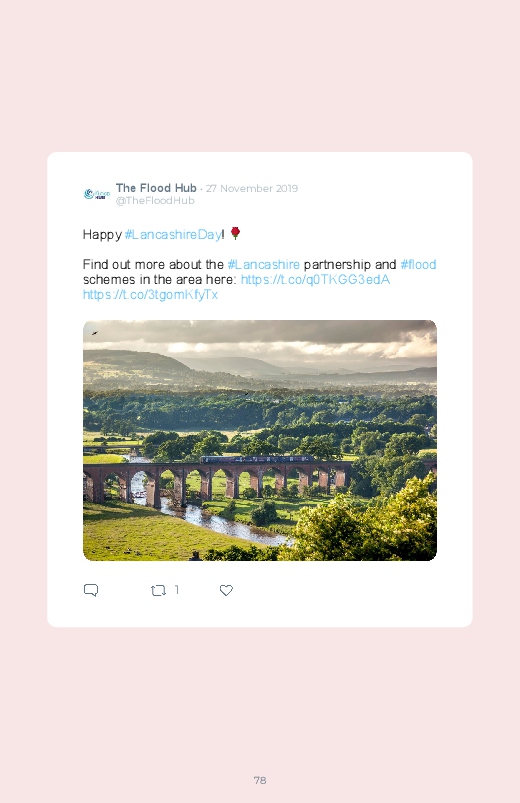Screen dimensions: 520x803
Task: Open the viaduct landscape photo
Action: tap(260, 440)
